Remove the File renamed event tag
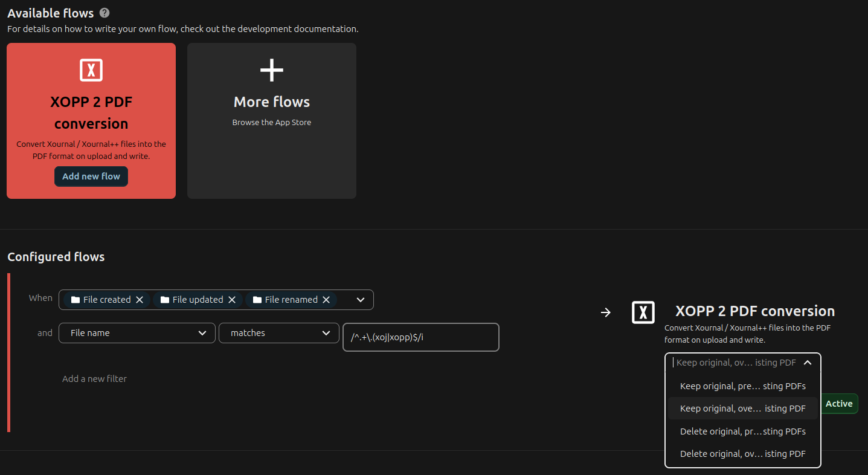The width and height of the screenshot is (868, 475). pyautogui.click(x=326, y=300)
